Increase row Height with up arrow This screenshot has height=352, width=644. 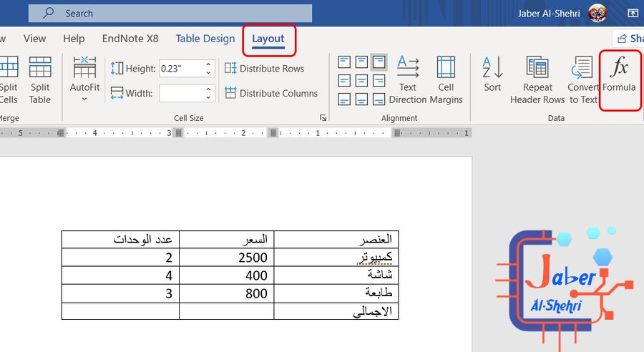[x=208, y=64]
